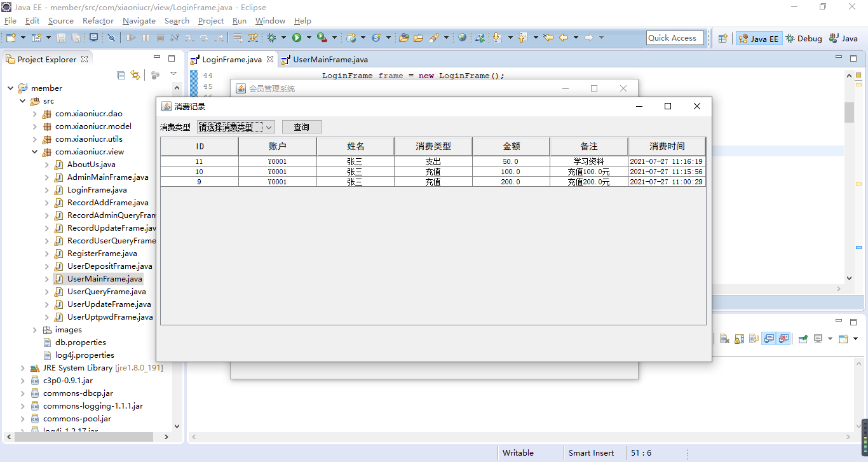Click the Scroll Lock console icon
The width and height of the screenshot is (868, 462).
tap(740, 339)
